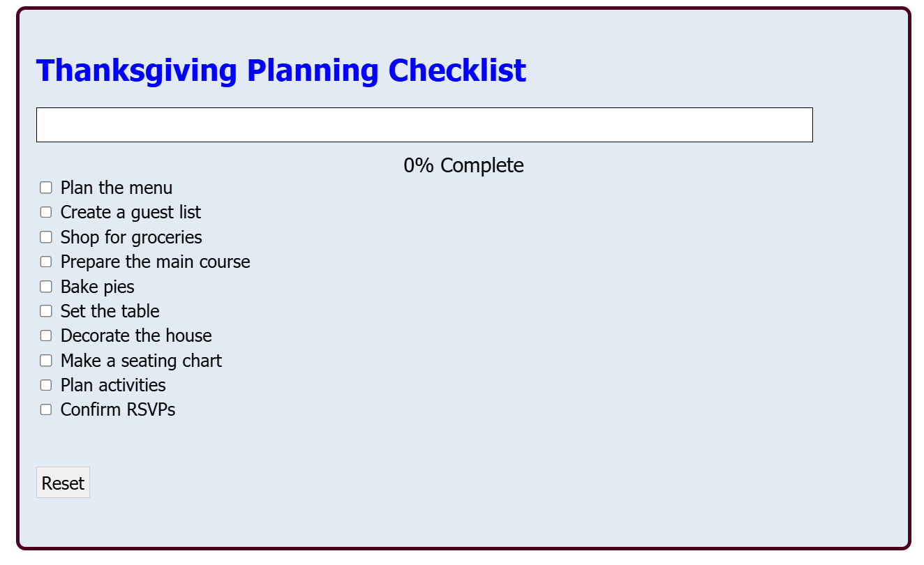Click the Plan the menu label text
This screenshot has height=565, width=924.
point(117,188)
